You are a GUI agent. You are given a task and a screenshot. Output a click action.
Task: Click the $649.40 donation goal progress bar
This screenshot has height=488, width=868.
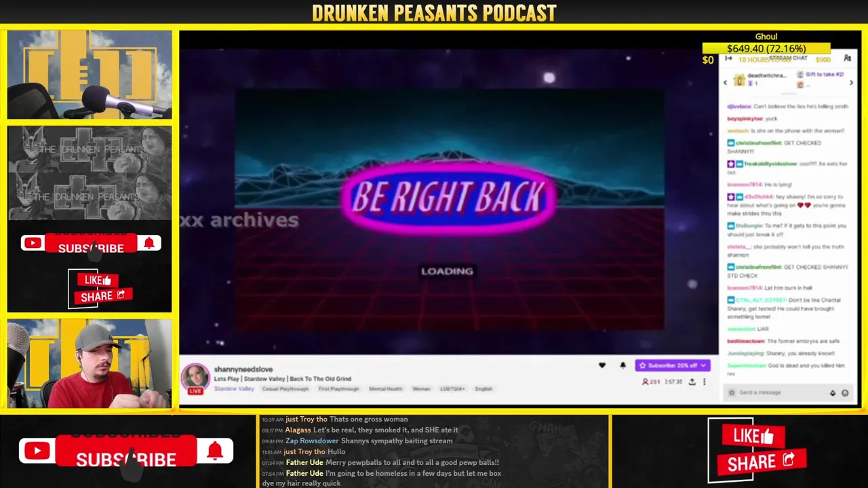(x=766, y=49)
